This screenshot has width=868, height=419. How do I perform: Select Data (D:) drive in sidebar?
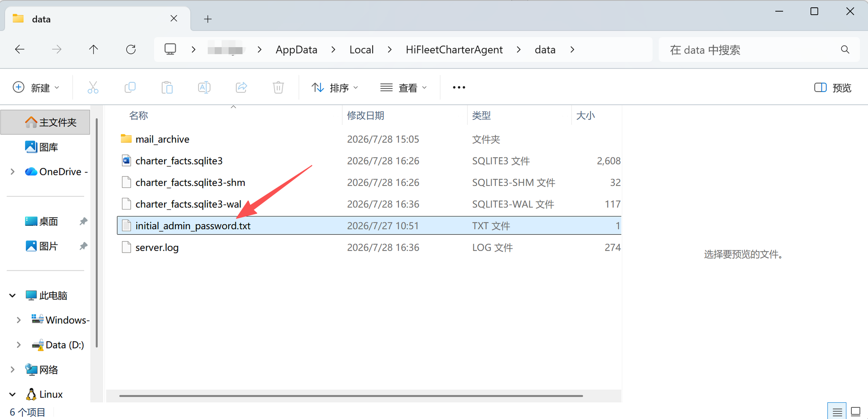pos(58,345)
